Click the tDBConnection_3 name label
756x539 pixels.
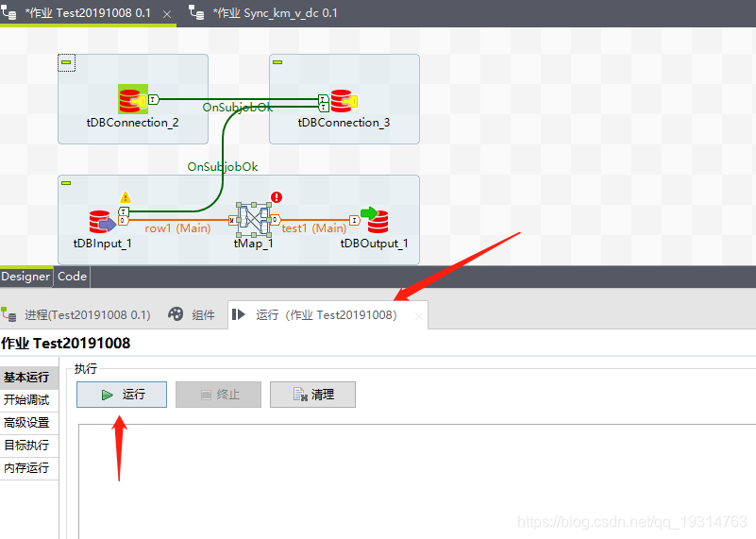click(344, 123)
